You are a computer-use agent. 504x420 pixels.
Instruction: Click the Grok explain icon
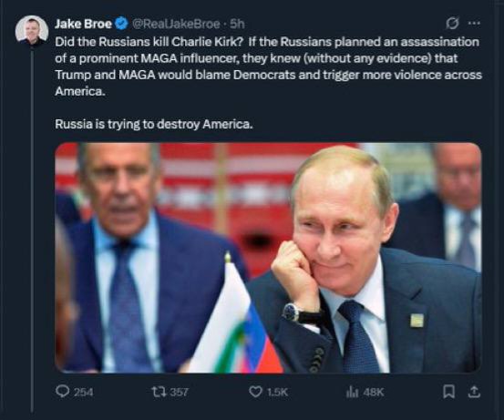tap(452, 23)
